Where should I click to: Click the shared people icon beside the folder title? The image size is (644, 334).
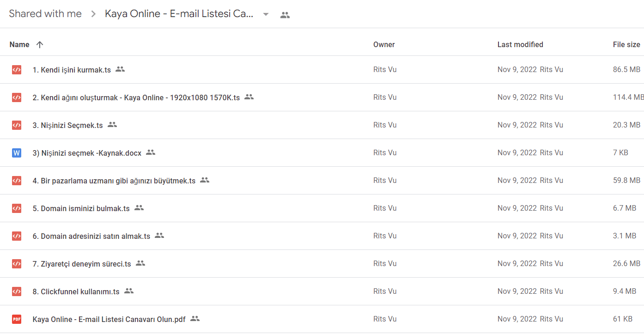[x=285, y=15]
